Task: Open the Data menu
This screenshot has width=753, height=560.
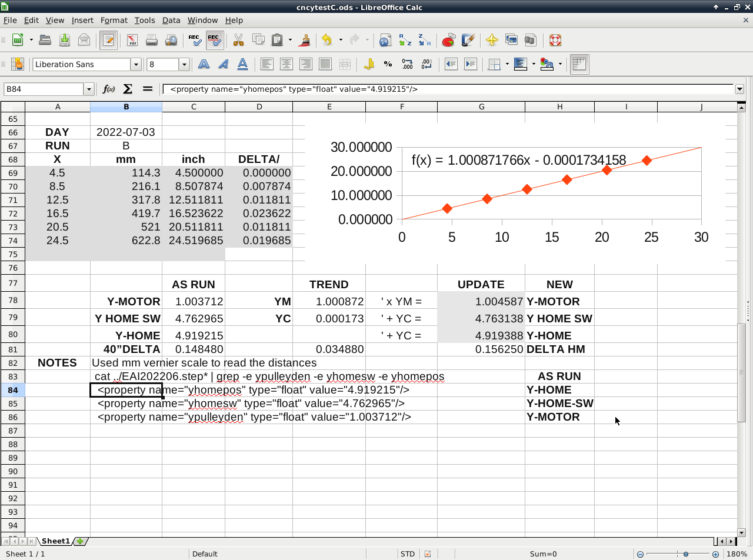Action: coord(171,20)
